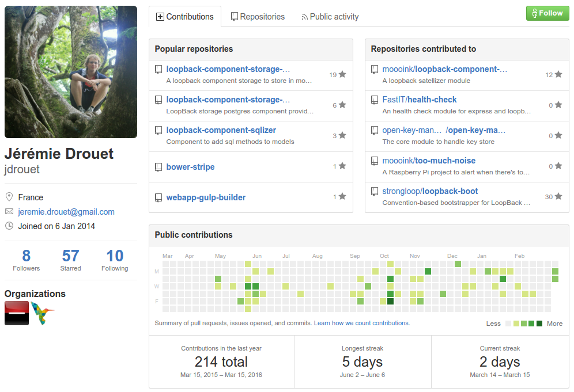Click the plus icon on Contributions tab
Image resolution: width=574 pixels, height=392 pixels.
[160, 17]
